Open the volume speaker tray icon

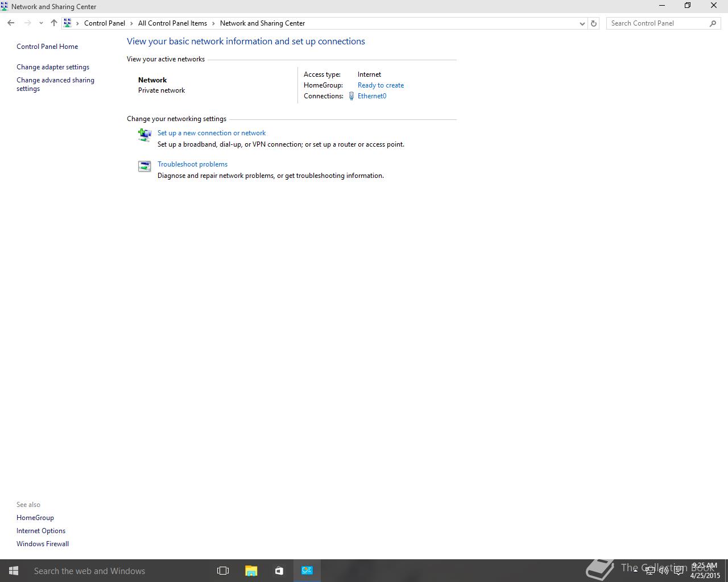click(664, 571)
